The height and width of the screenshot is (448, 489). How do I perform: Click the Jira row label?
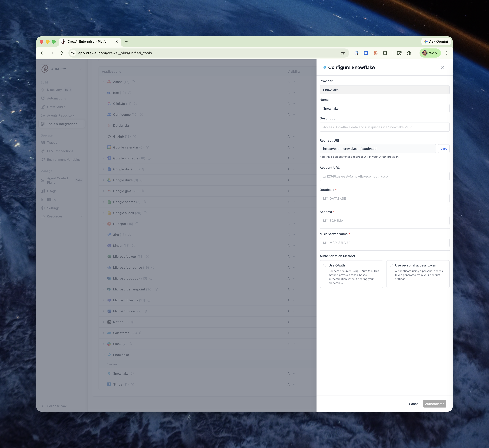[116, 235]
